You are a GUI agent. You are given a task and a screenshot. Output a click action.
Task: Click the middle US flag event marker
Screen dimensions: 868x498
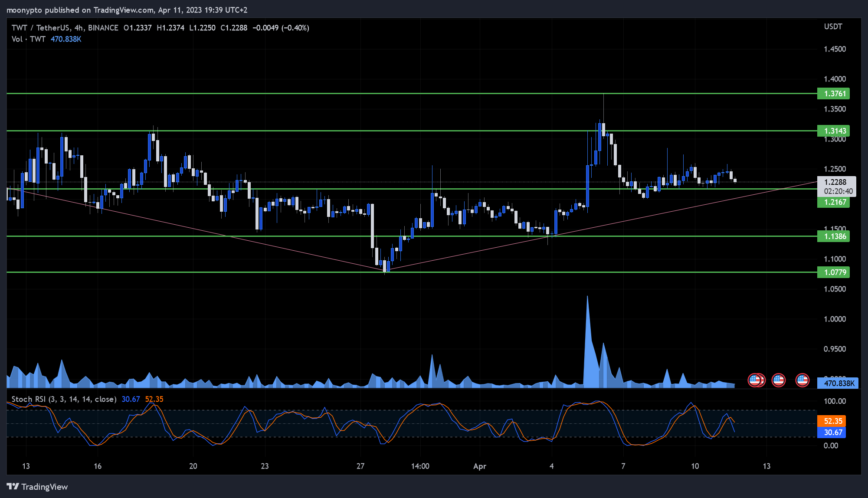tap(779, 380)
